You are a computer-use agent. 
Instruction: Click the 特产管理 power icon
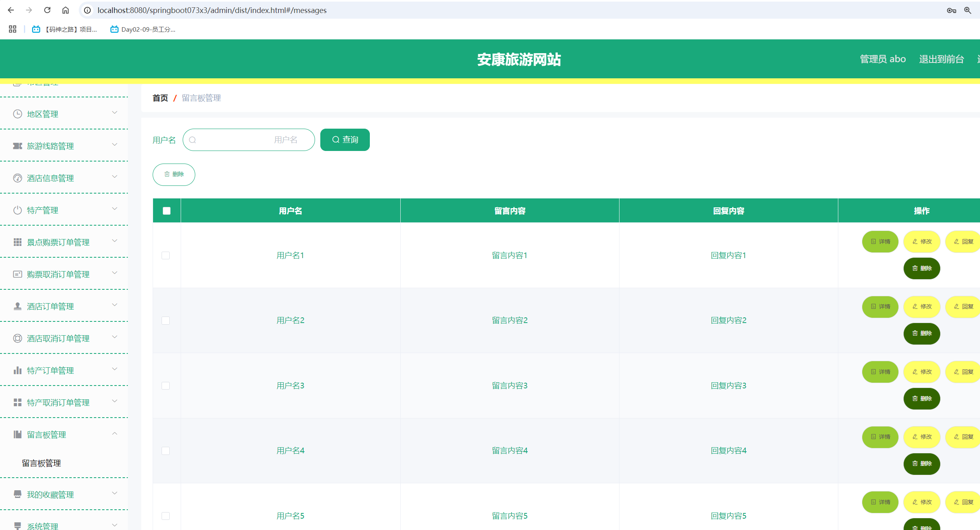(17, 210)
